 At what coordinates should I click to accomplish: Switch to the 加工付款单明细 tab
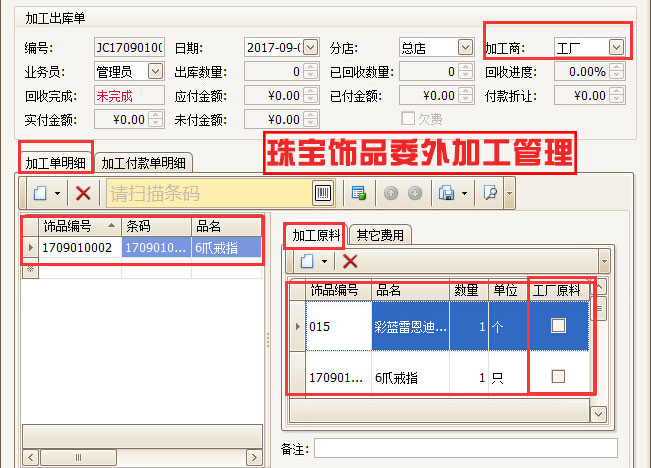145,163
